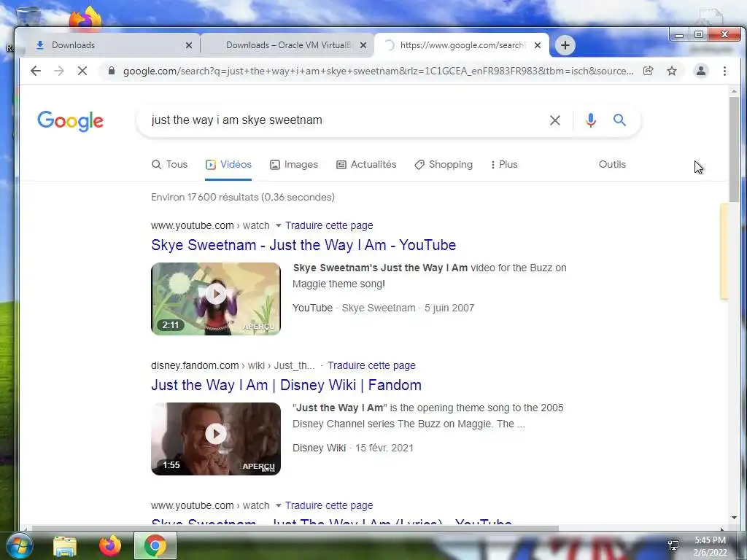Close the Oracle VM VirtualBox tab
Image resolution: width=747 pixels, height=560 pixels.
click(363, 45)
